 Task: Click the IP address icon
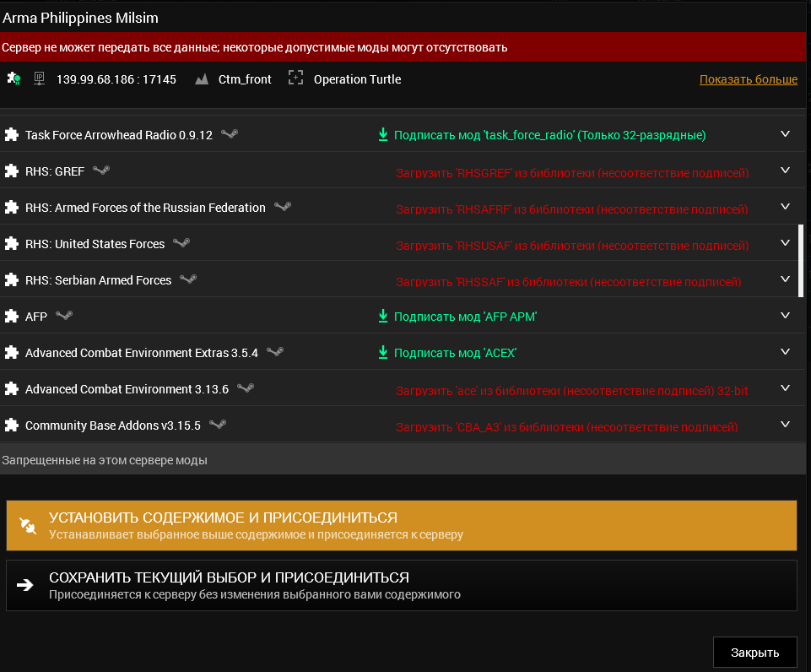pos(40,79)
